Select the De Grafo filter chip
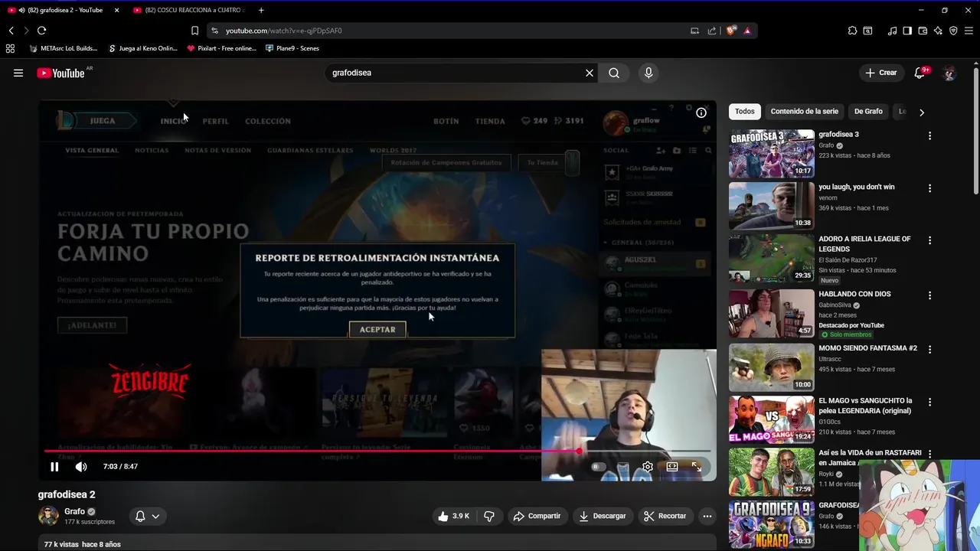The width and height of the screenshot is (980, 551). [x=868, y=112]
